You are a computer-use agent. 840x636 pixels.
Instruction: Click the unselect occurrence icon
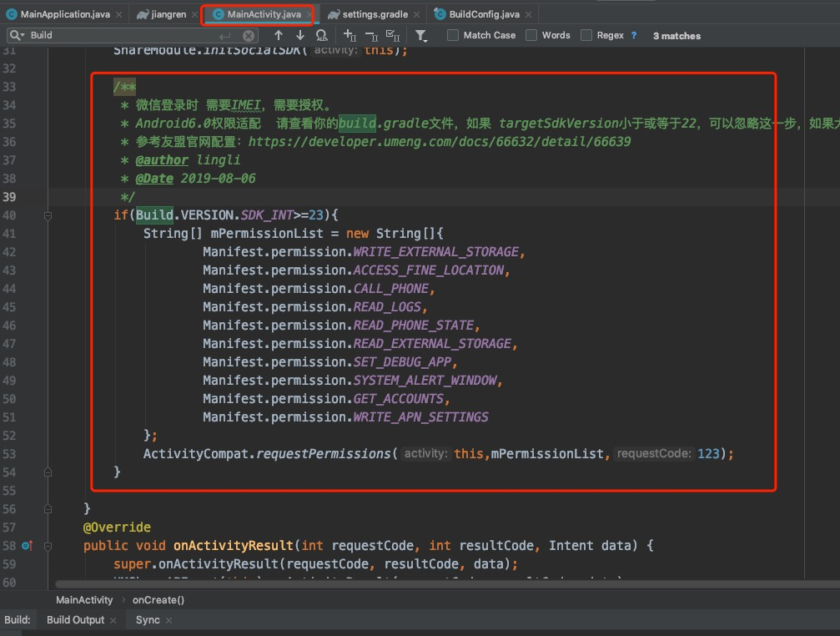[x=371, y=35]
